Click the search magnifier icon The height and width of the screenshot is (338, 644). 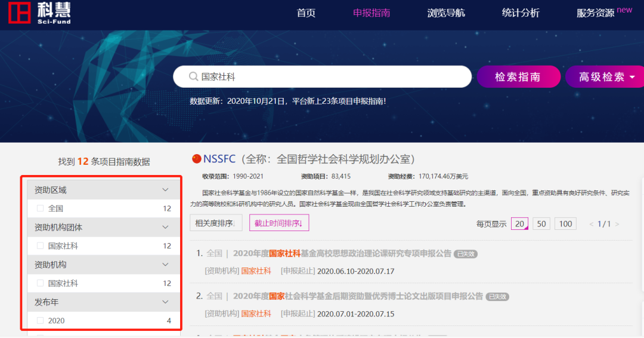[193, 76]
